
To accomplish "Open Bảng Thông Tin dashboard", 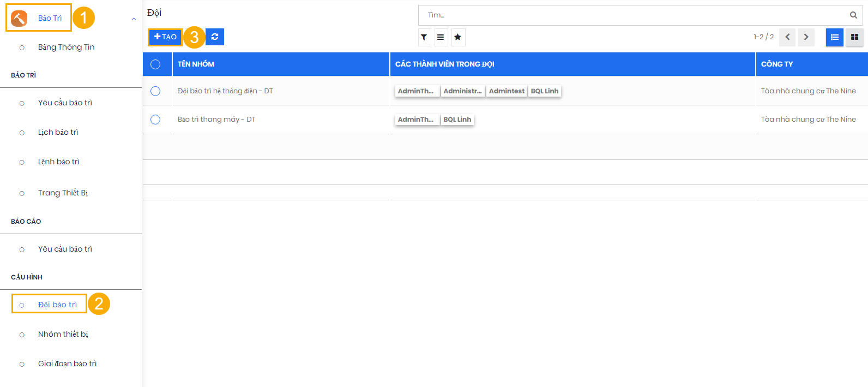I will click(66, 47).
